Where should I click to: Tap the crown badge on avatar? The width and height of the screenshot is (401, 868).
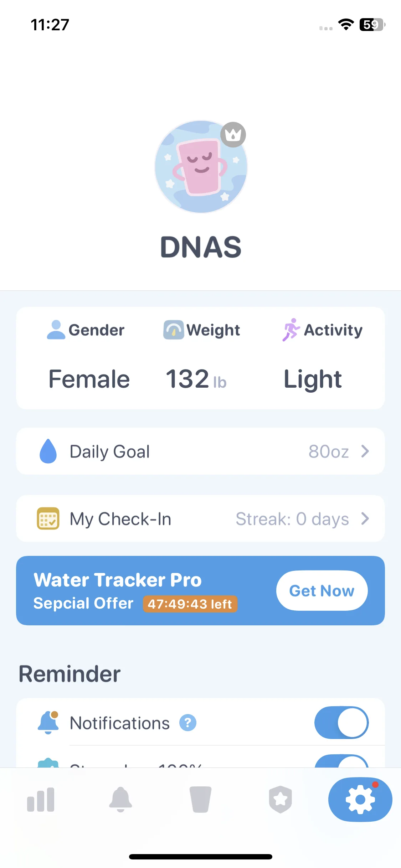click(x=233, y=135)
